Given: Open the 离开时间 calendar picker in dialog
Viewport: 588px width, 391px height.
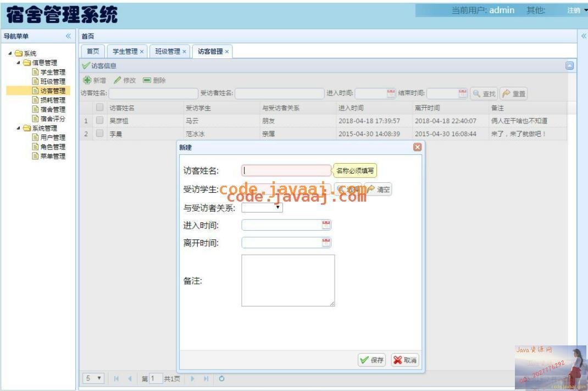Looking at the screenshot, I should tap(326, 243).
